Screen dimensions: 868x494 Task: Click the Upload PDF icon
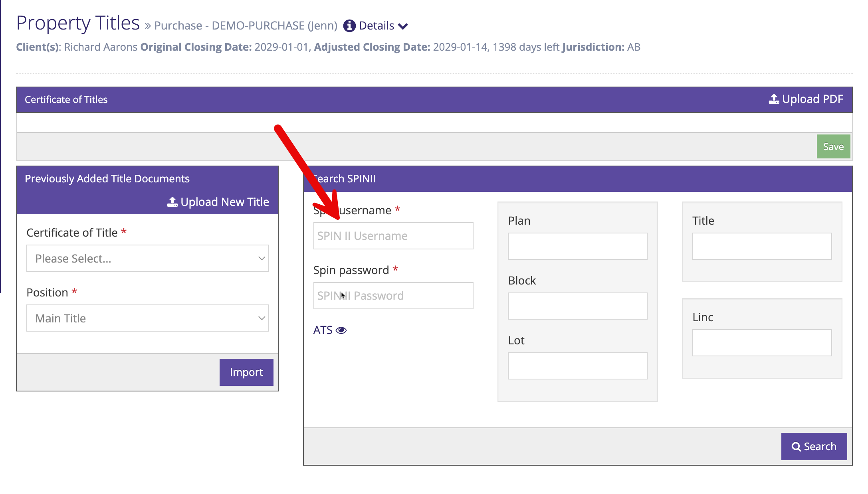click(773, 99)
